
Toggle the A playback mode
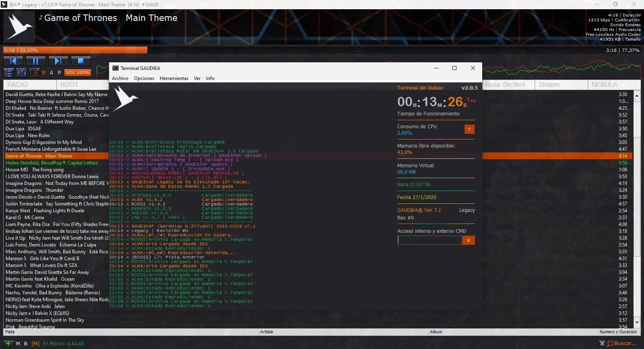click(x=52, y=73)
